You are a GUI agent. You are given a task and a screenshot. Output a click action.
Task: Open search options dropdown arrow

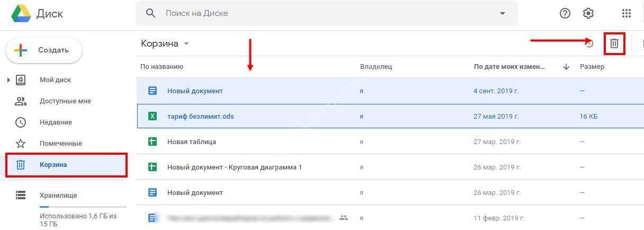click(503, 13)
